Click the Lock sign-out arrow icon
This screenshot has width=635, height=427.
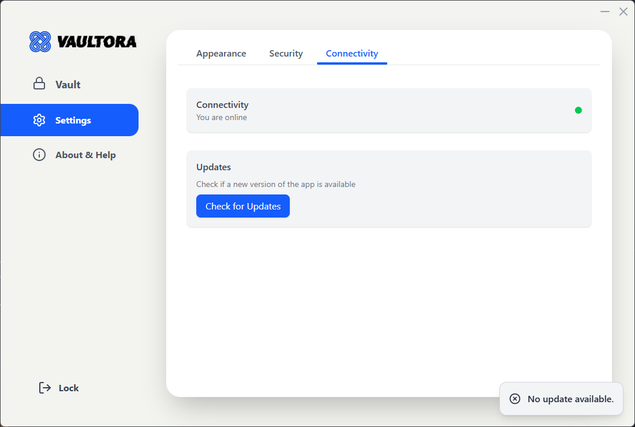click(44, 388)
